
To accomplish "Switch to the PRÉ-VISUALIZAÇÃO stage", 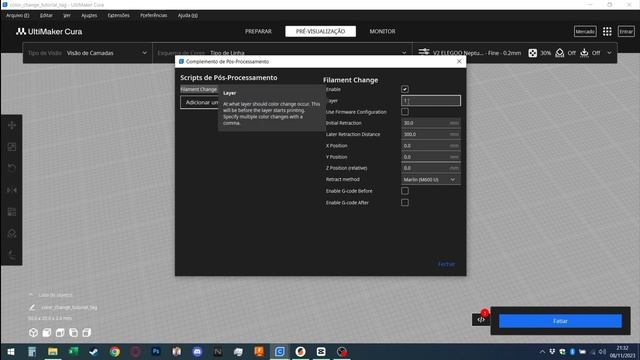I will pyautogui.click(x=320, y=31).
